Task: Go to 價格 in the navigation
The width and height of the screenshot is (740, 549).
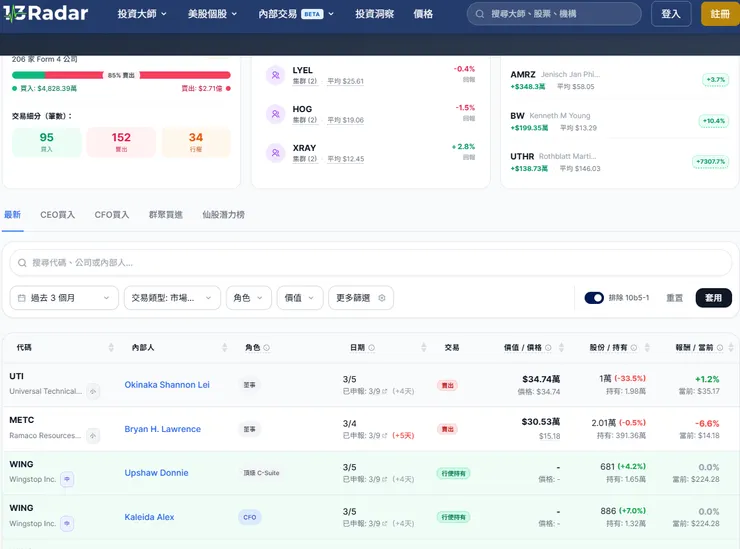Action: pyautogui.click(x=423, y=14)
